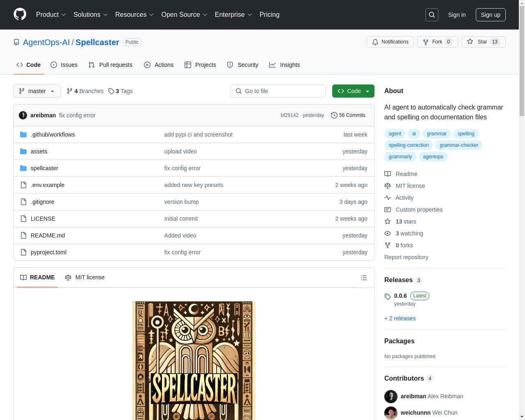This screenshot has height=420, width=525.
Task: Click the spellcaster folder icon
Action: point(23,168)
